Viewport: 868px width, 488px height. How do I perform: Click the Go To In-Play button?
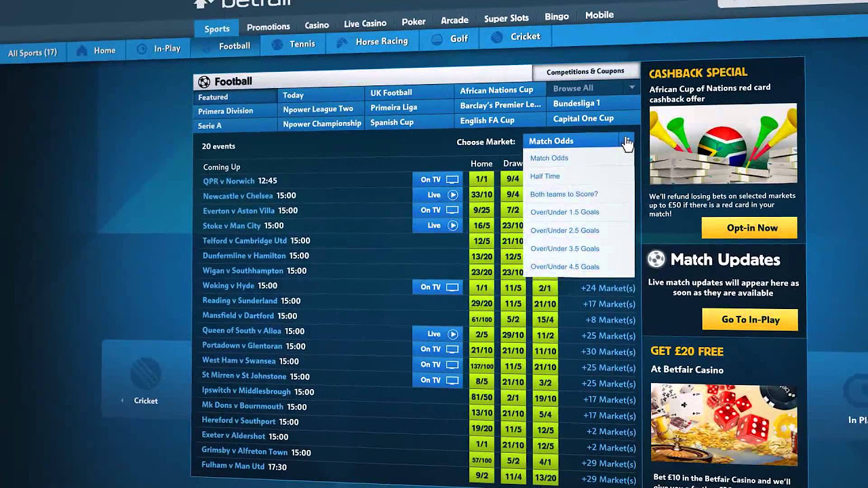[750, 319]
